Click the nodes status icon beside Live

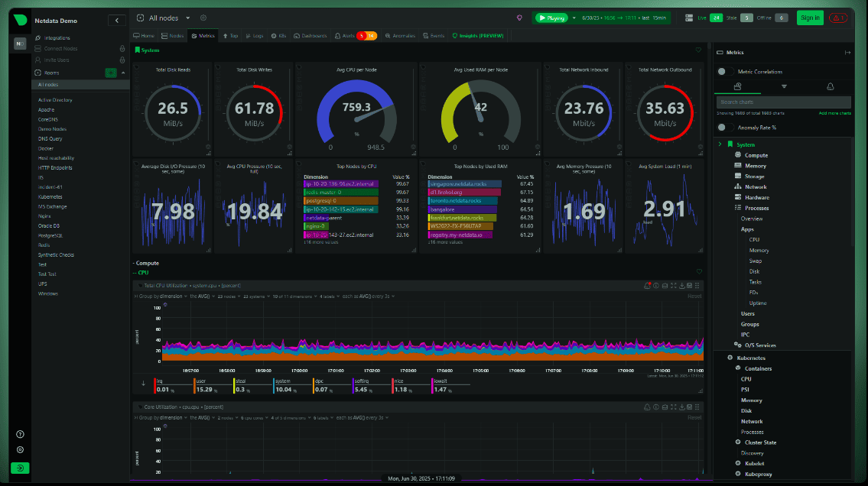tap(688, 18)
